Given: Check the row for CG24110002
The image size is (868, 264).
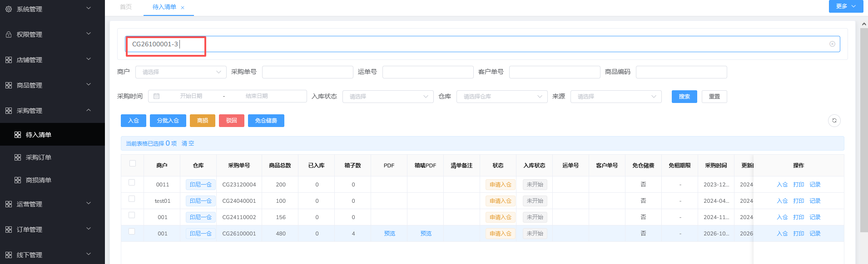Looking at the screenshot, I should pyautogui.click(x=132, y=215).
